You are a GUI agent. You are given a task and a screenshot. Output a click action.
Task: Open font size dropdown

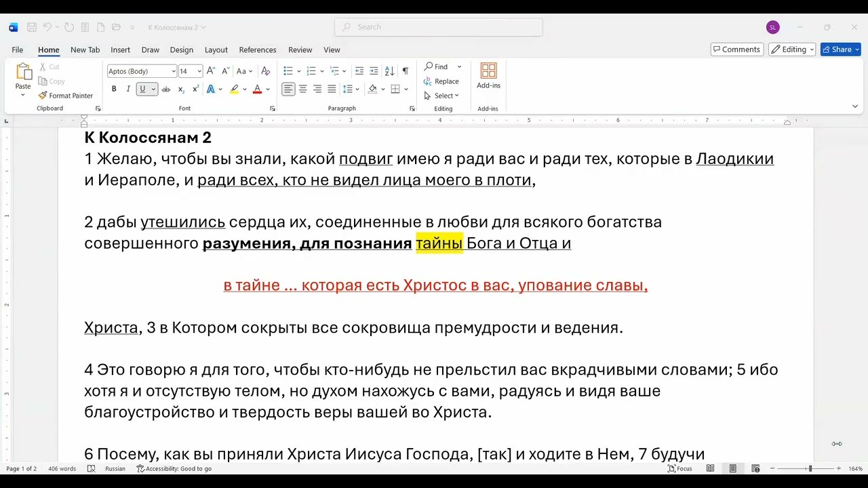click(x=199, y=71)
